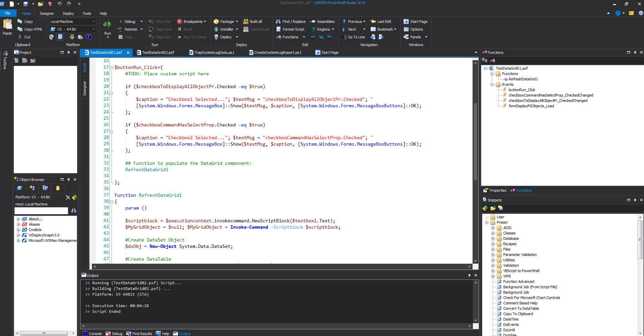Switch editor to Designer view

tap(85, 88)
